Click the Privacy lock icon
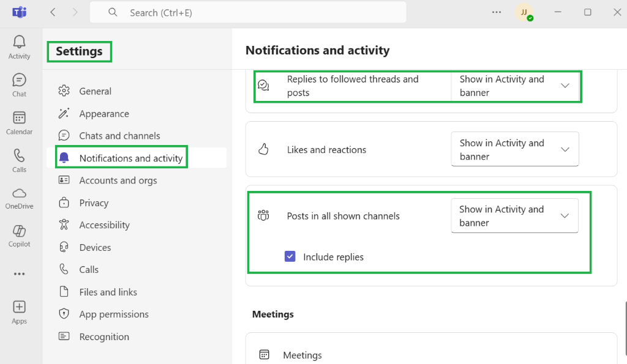Viewport: 627px width, 364px height. point(64,202)
